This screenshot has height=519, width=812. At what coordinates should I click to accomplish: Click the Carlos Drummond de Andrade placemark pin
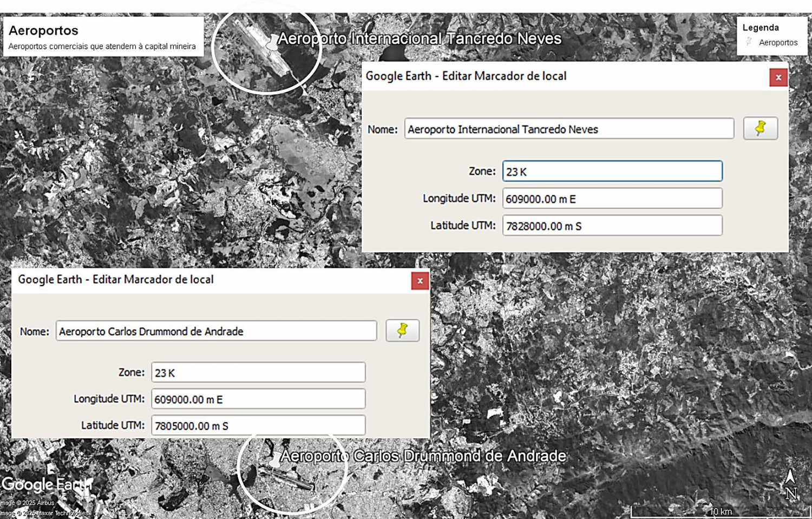click(x=276, y=460)
